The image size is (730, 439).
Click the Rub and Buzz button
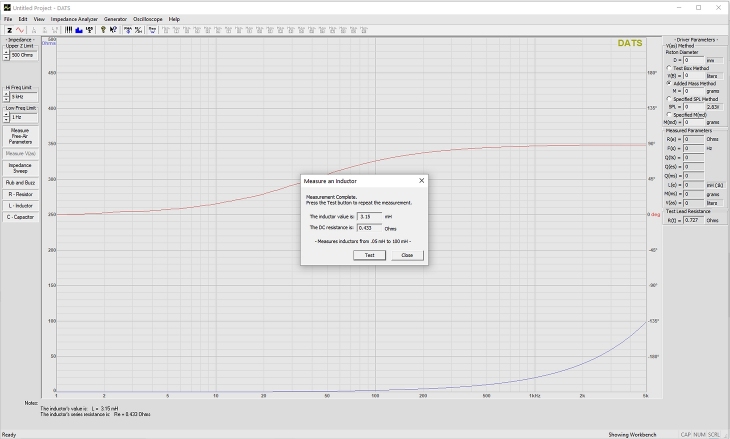[20, 183]
